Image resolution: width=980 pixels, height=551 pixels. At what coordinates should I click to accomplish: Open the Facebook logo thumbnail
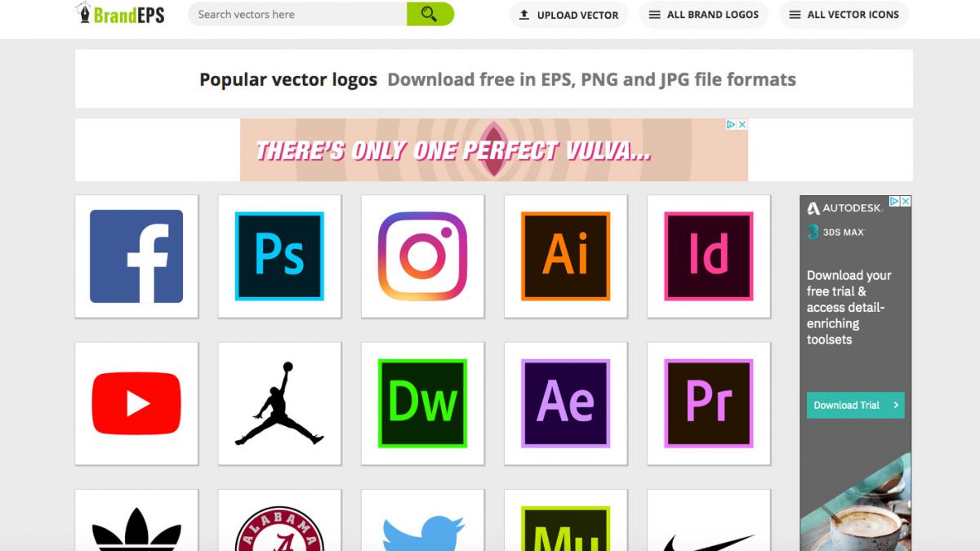pyautogui.click(x=136, y=256)
